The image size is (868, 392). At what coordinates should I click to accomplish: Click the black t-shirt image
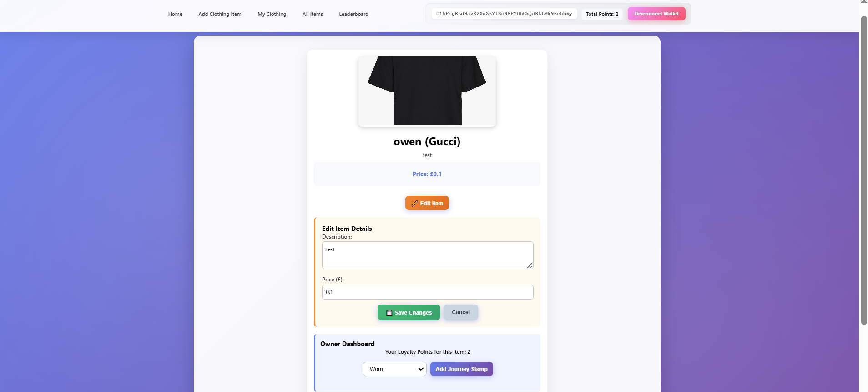[x=427, y=91]
